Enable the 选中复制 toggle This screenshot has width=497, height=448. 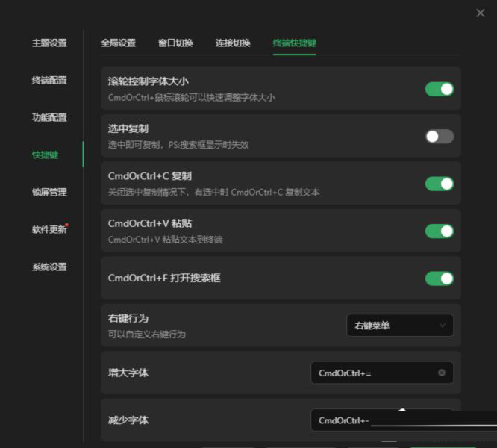click(x=440, y=137)
